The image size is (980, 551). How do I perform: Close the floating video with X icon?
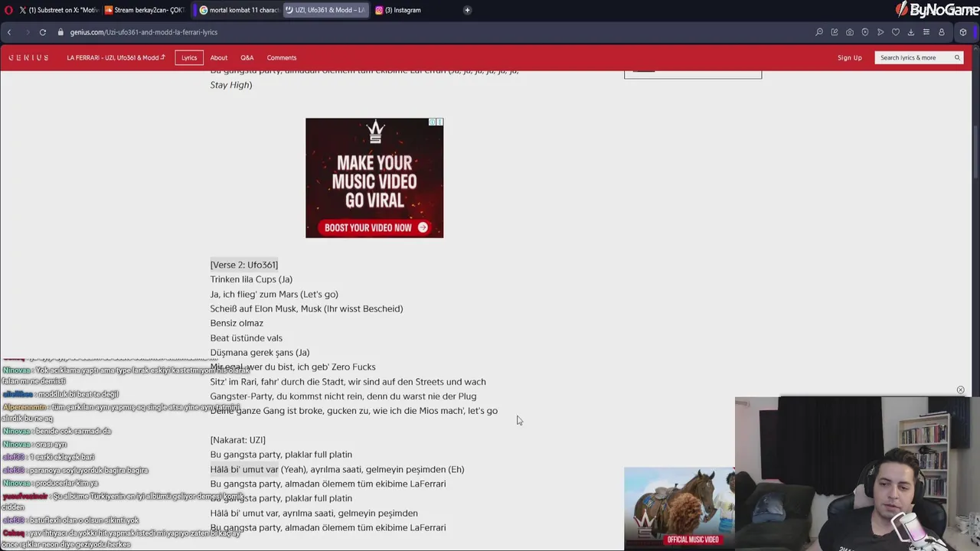point(960,390)
